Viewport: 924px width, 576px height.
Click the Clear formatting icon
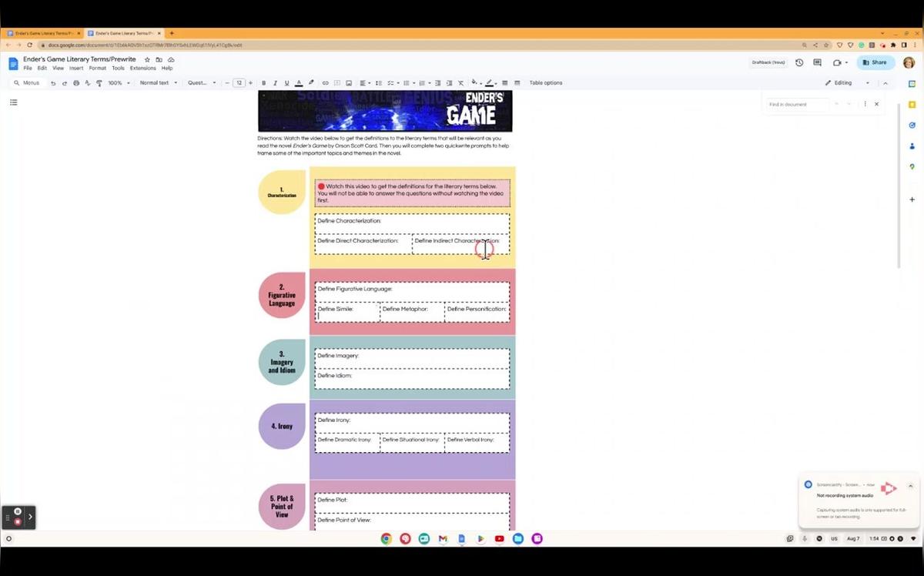pyautogui.click(x=461, y=82)
